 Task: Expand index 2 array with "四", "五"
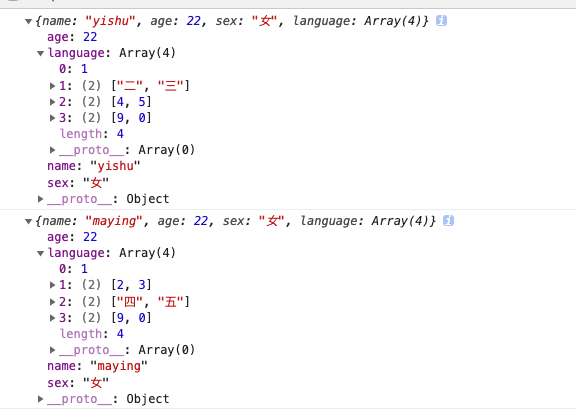pyautogui.click(x=53, y=302)
